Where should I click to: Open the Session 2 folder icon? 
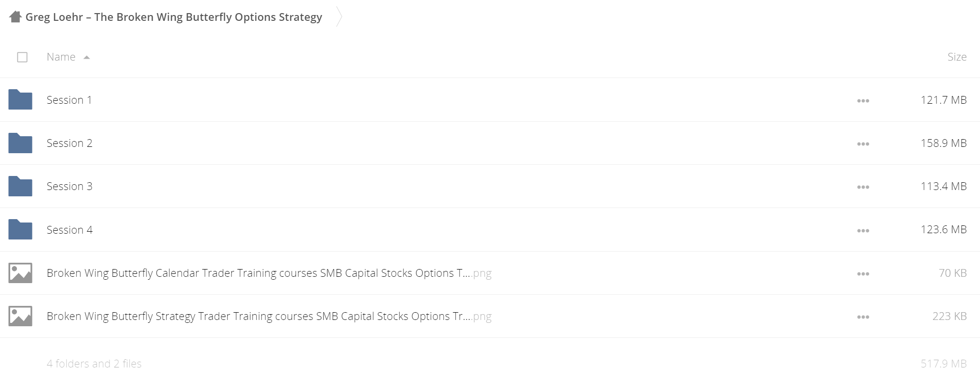[x=20, y=143]
